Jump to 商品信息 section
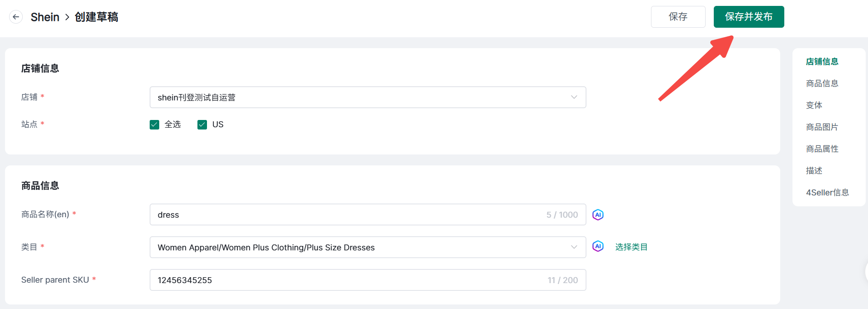This screenshot has height=309, width=868. click(822, 84)
